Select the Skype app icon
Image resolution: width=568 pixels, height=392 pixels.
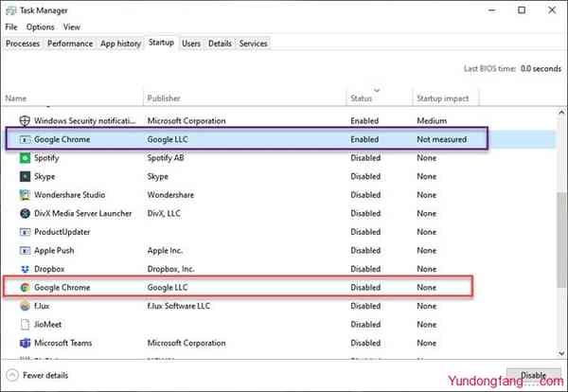[x=25, y=176]
